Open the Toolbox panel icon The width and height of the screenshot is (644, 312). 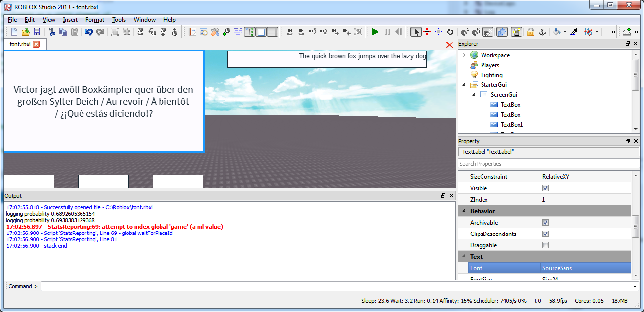(215, 32)
